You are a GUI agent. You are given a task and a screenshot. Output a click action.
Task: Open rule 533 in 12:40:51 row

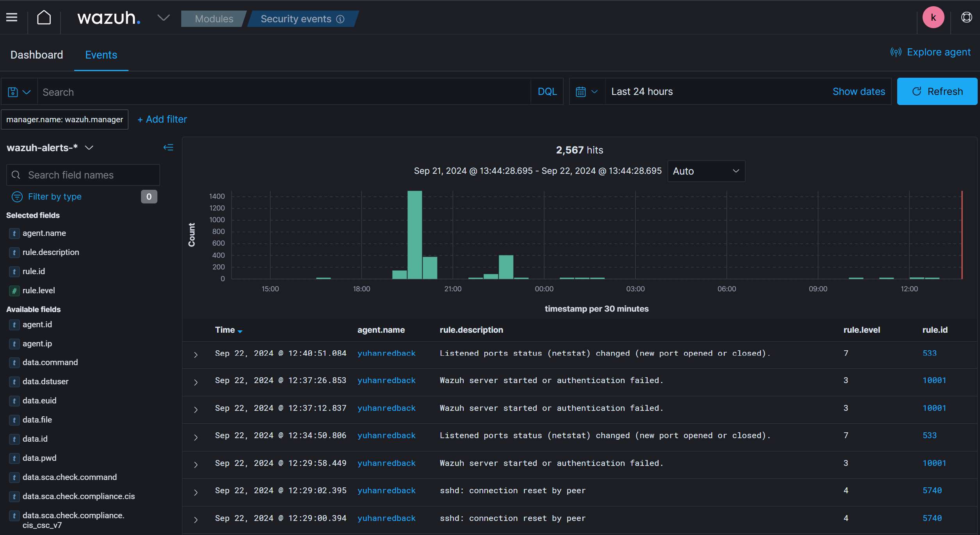pos(929,353)
